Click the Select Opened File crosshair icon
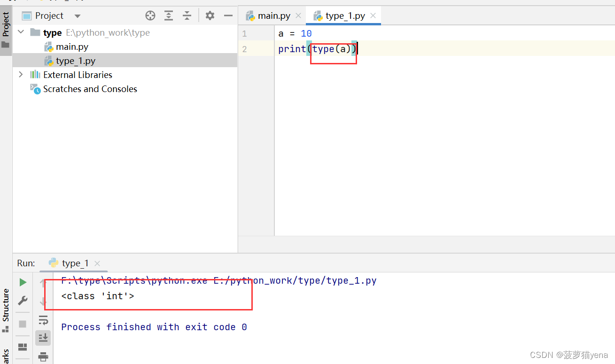This screenshot has height=364, width=615. point(150,16)
